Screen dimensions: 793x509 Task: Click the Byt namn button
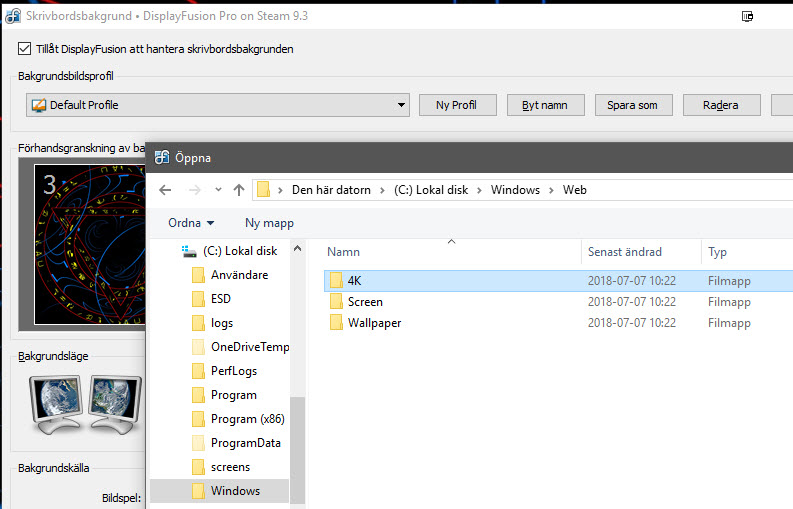tap(545, 105)
